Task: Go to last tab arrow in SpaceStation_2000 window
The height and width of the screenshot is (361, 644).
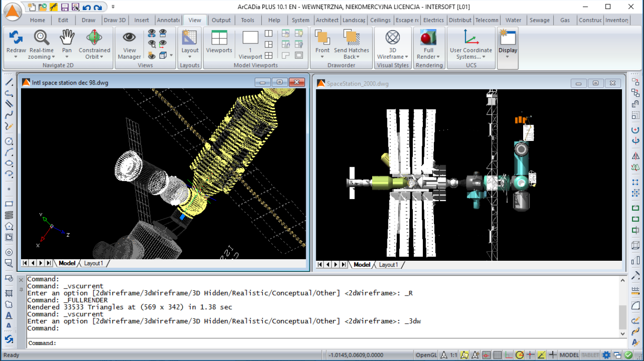Action: (x=343, y=265)
